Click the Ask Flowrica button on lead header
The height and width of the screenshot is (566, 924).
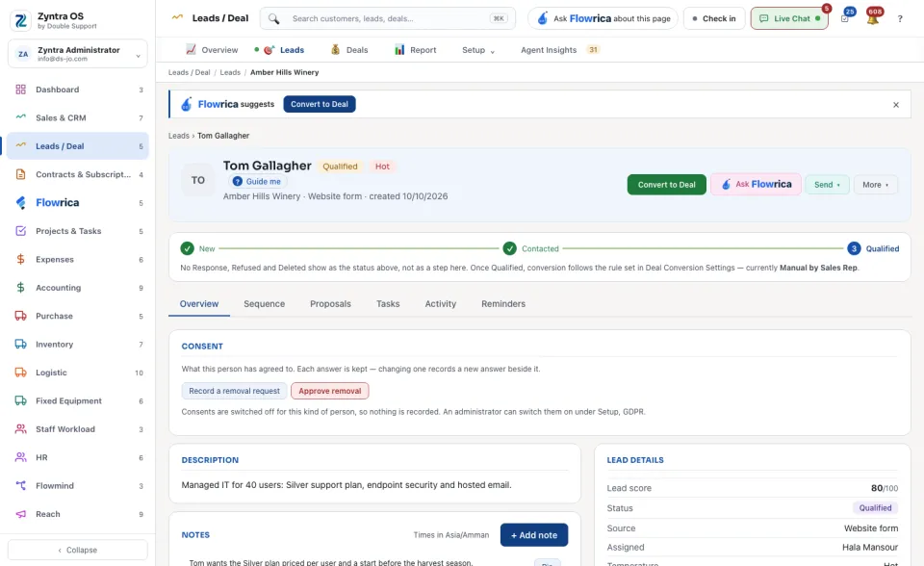[756, 185]
